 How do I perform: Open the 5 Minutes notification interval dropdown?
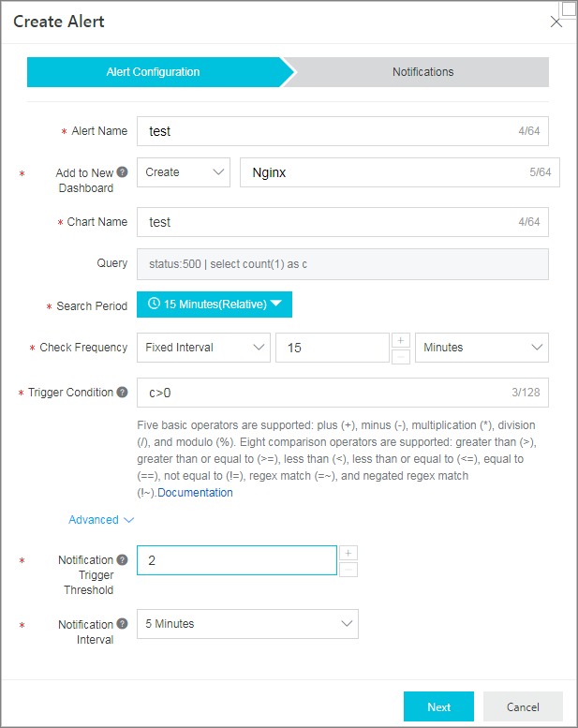tap(247, 624)
